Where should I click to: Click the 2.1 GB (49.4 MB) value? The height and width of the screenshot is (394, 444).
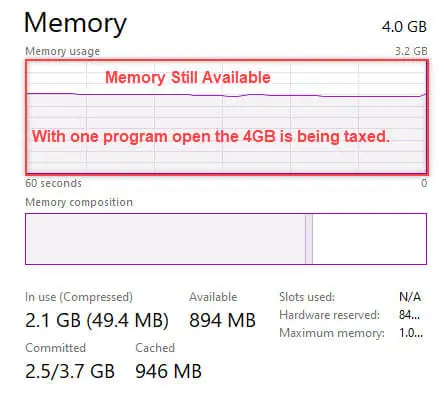[x=97, y=320]
